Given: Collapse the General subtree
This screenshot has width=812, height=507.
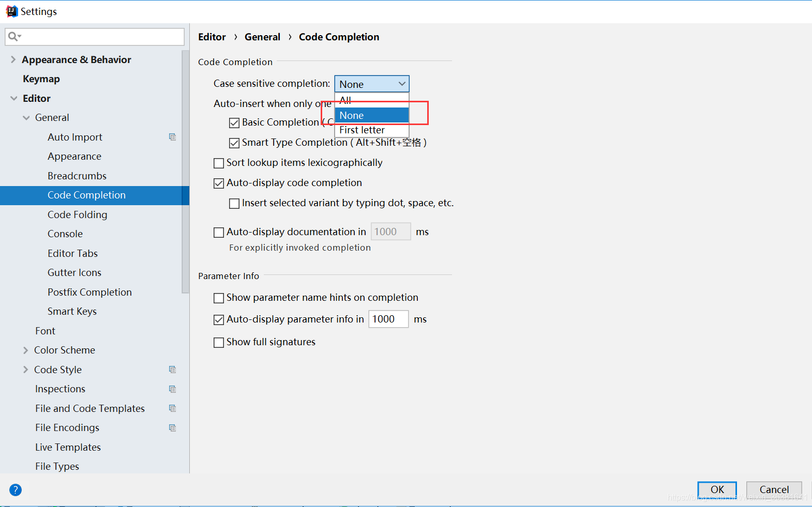Looking at the screenshot, I should click(26, 118).
